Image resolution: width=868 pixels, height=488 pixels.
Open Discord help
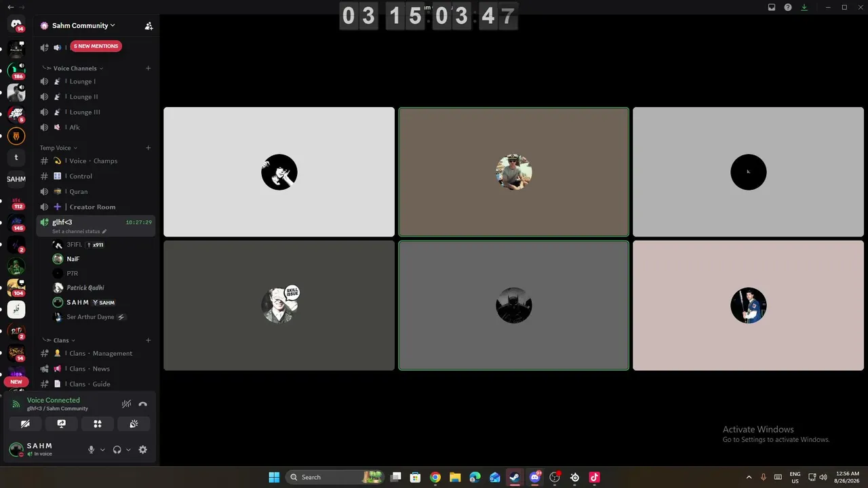[788, 7]
